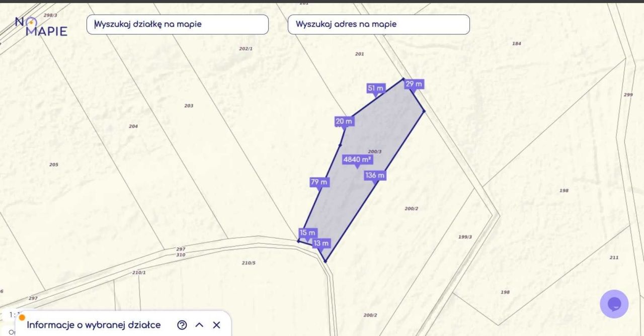Image resolution: width=644 pixels, height=336 pixels.
Task: Focus the address search field
Action: coord(378,24)
